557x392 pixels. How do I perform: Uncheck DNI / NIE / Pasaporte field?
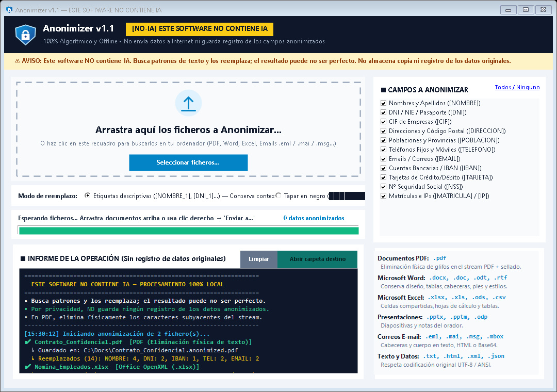pyautogui.click(x=383, y=112)
